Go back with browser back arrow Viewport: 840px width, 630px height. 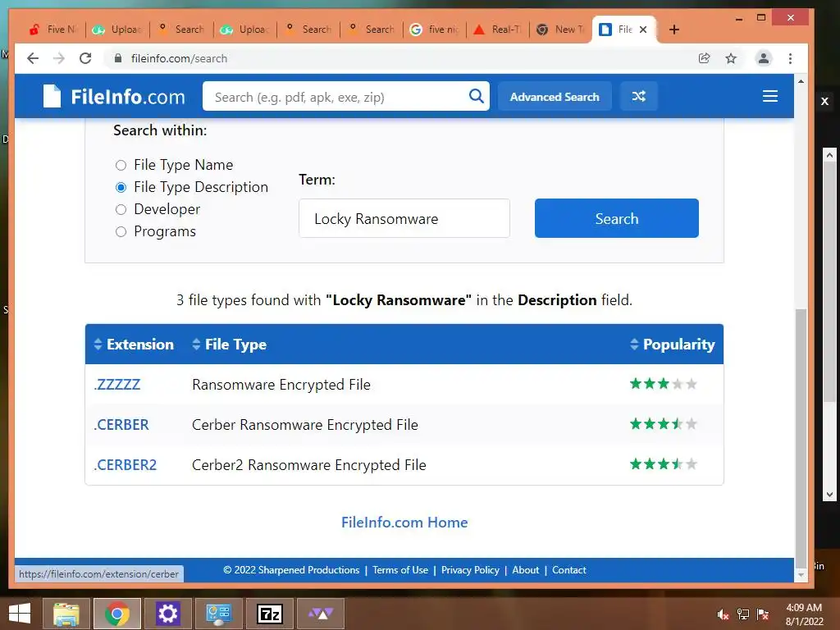33,58
